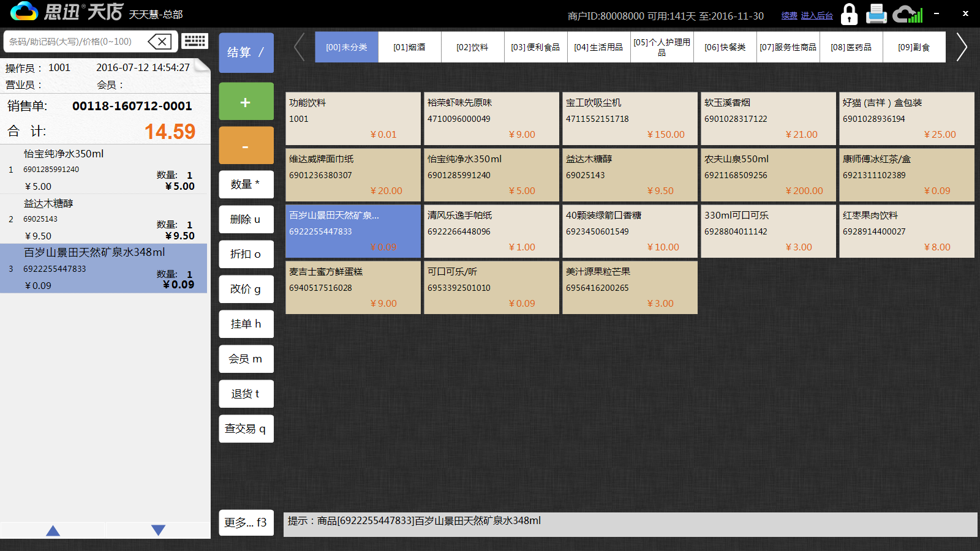
Task: Add the 功能饮料 product tile
Action: click(353, 119)
